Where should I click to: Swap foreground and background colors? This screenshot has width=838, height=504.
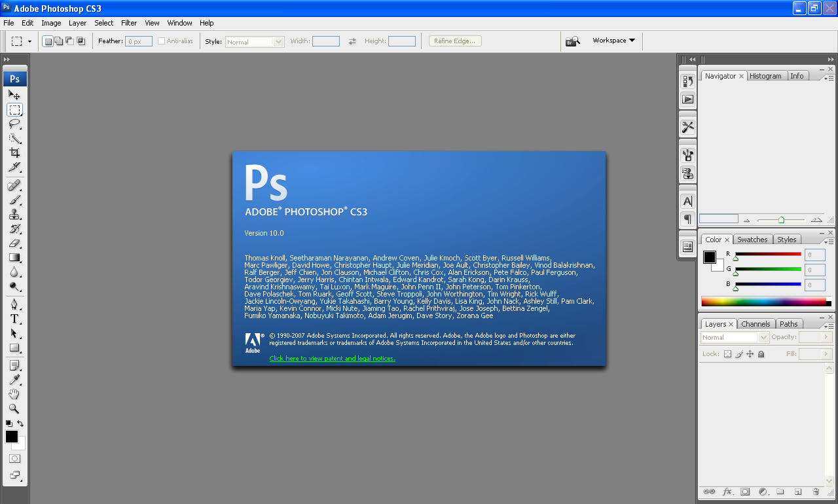click(x=21, y=424)
